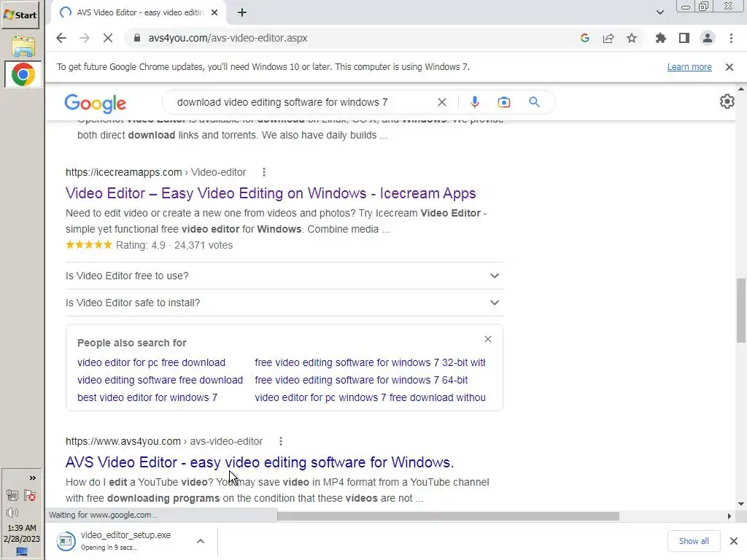Search "video editing software free download"
Image resolution: width=747 pixels, height=560 pixels.
point(160,380)
